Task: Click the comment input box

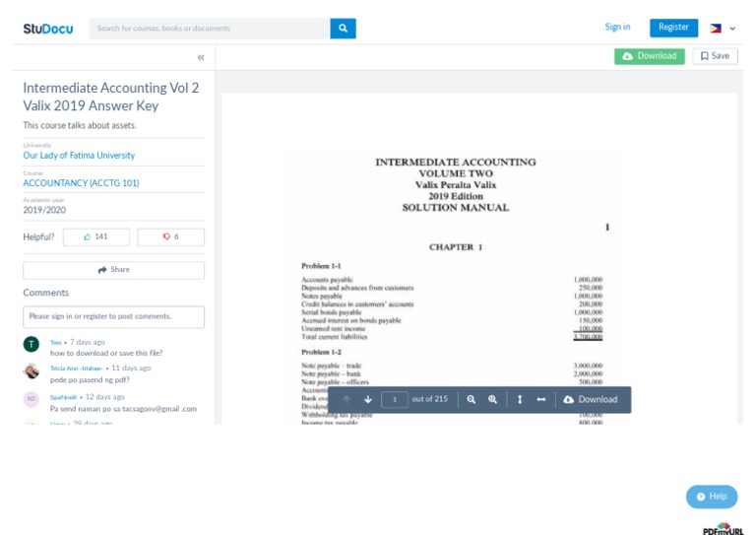Action: [114, 316]
